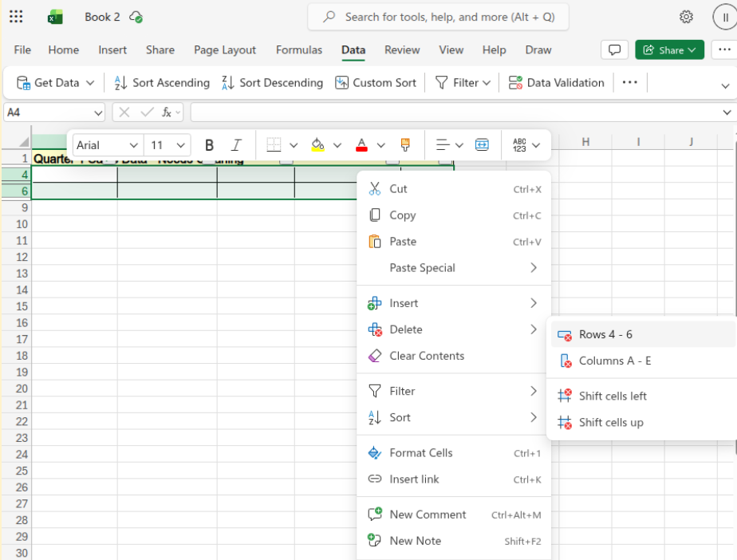Open the Borders dropdown arrow
The width and height of the screenshot is (737, 560).
(x=293, y=144)
